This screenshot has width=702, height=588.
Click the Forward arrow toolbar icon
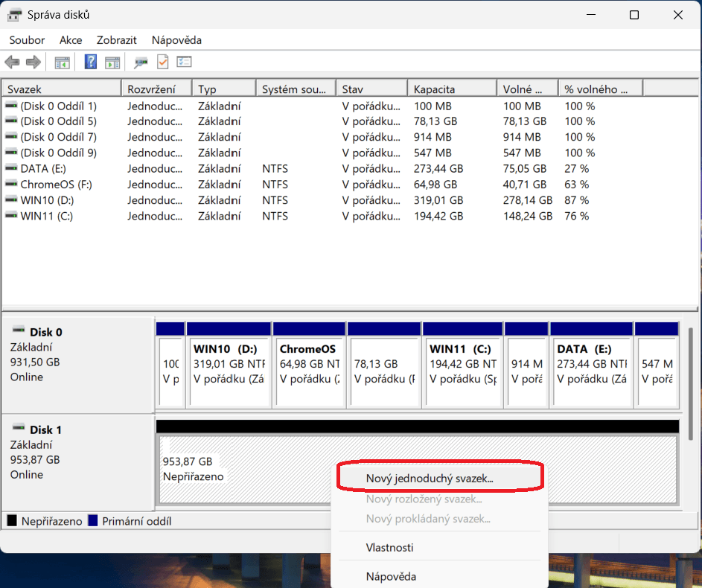coord(33,63)
